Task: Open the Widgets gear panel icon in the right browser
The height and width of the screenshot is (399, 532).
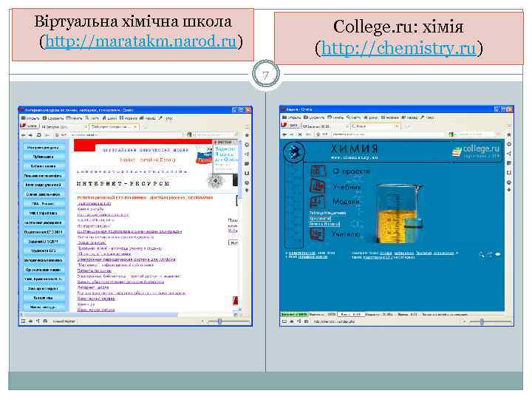Action: 508,144
